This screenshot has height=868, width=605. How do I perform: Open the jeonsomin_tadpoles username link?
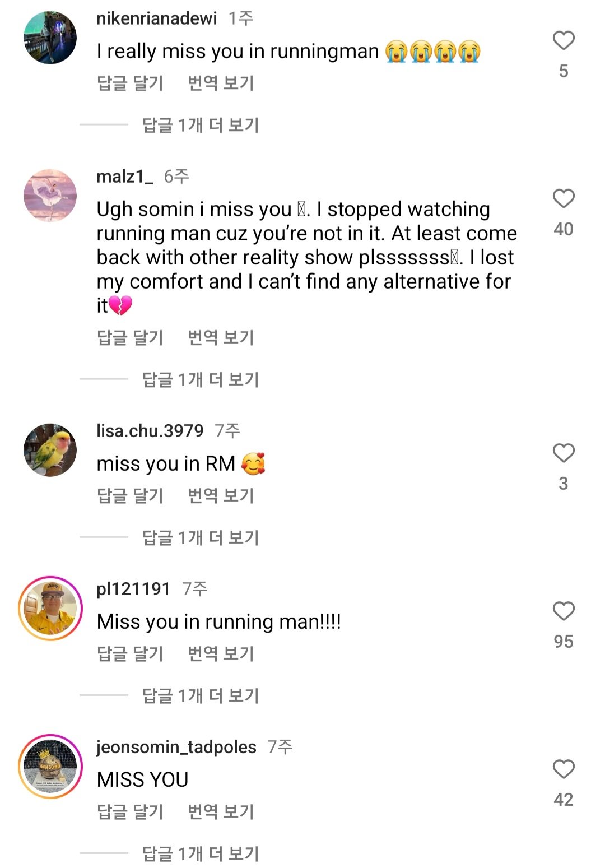[x=176, y=747]
